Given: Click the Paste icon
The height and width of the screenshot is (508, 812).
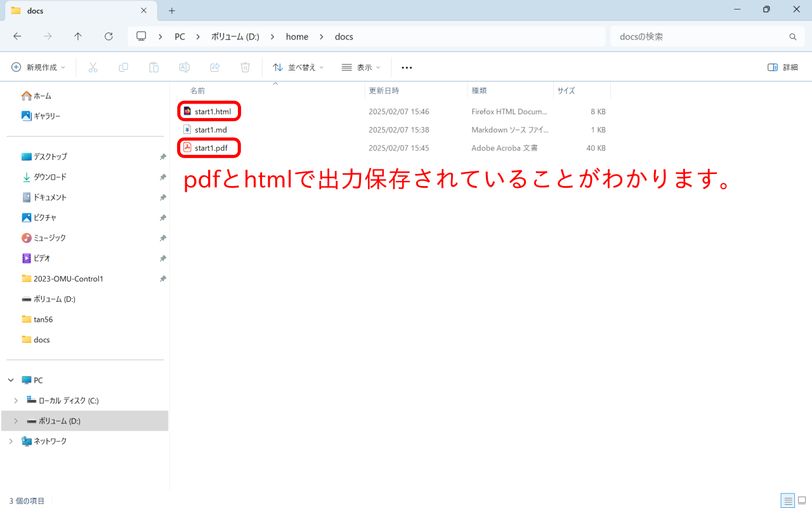Looking at the screenshot, I should (154, 67).
